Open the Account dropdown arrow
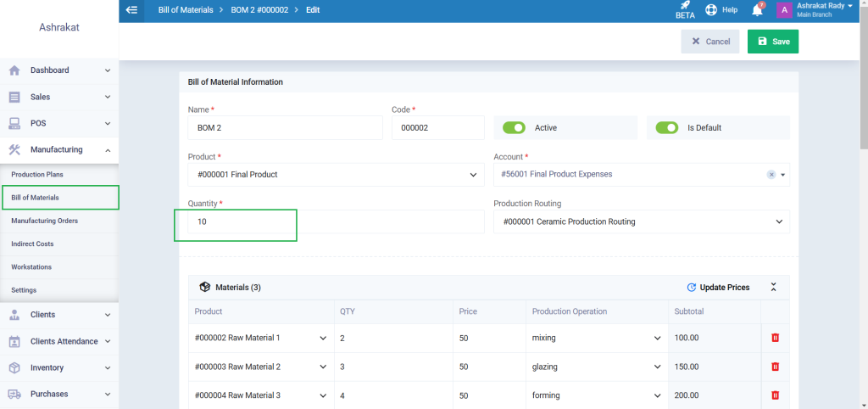 click(783, 175)
